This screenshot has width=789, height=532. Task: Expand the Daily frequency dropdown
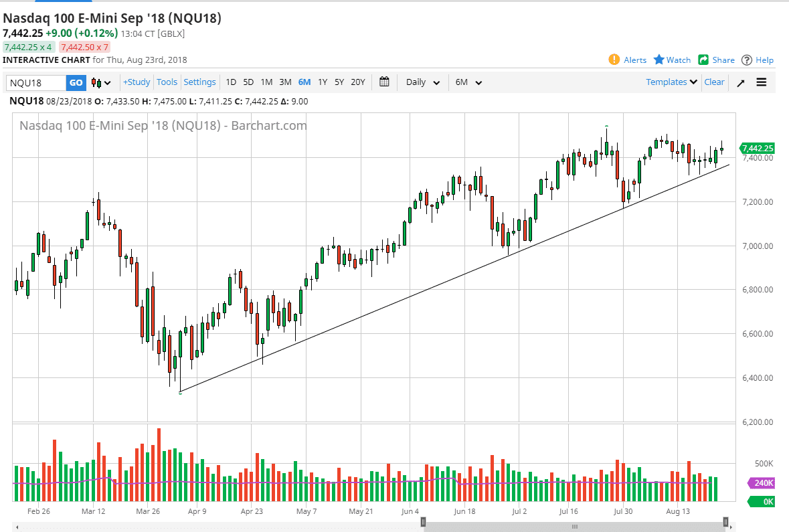(423, 82)
